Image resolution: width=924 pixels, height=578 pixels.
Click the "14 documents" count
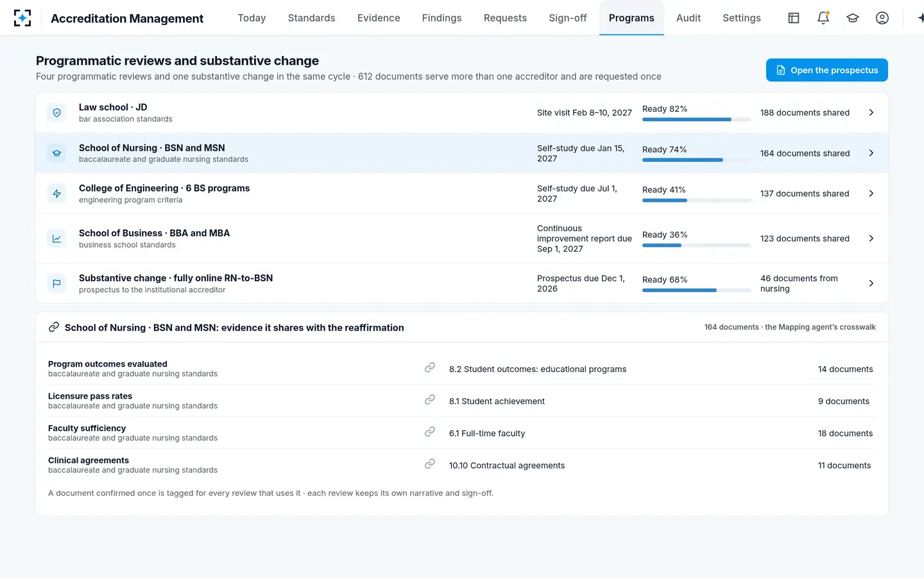pos(845,369)
